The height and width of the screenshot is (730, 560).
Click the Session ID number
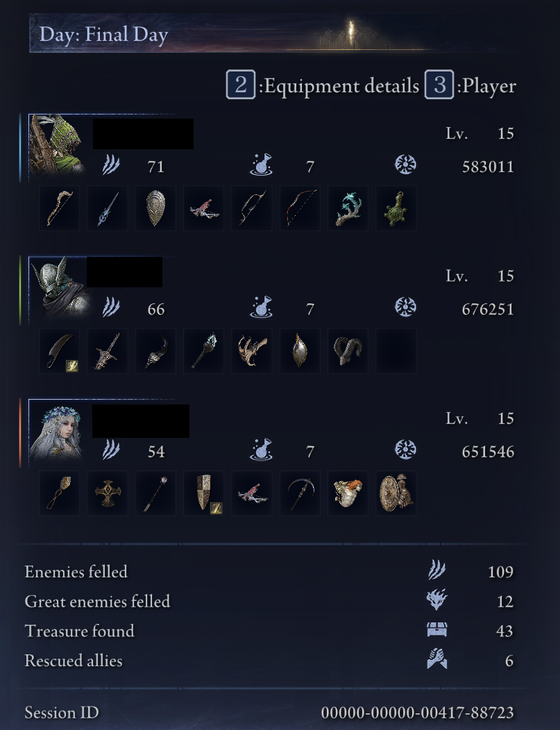418,713
